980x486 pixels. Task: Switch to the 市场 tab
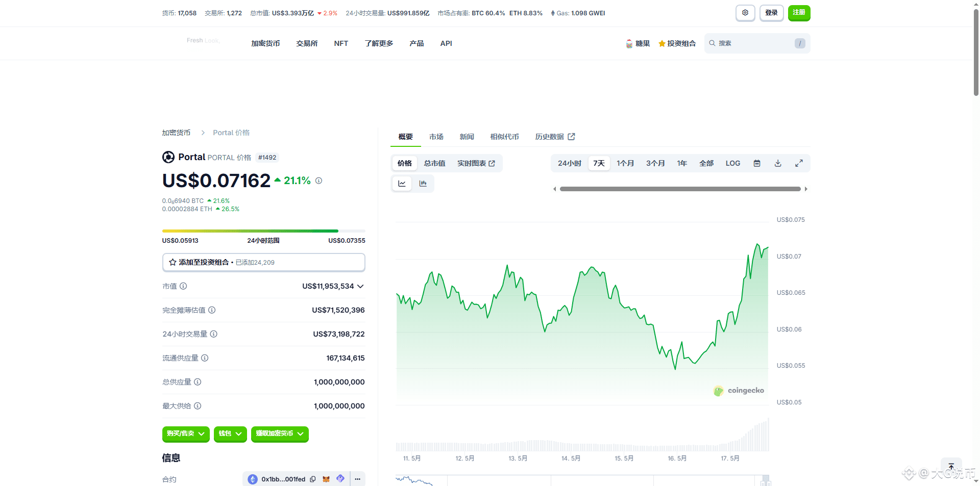point(436,137)
